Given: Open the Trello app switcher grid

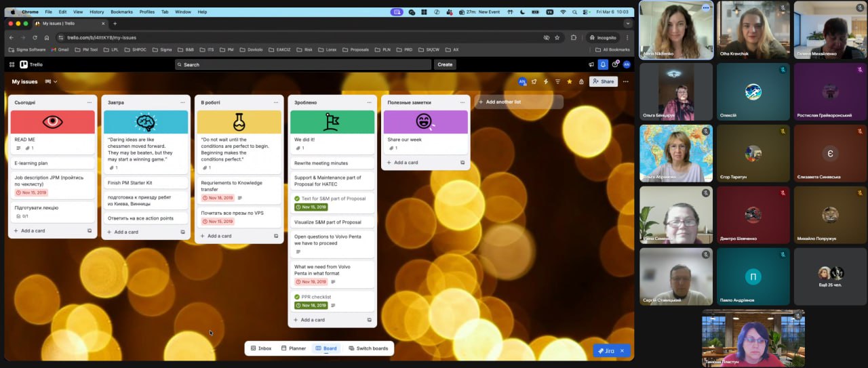Looking at the screenshot, I should click(12, 64).
